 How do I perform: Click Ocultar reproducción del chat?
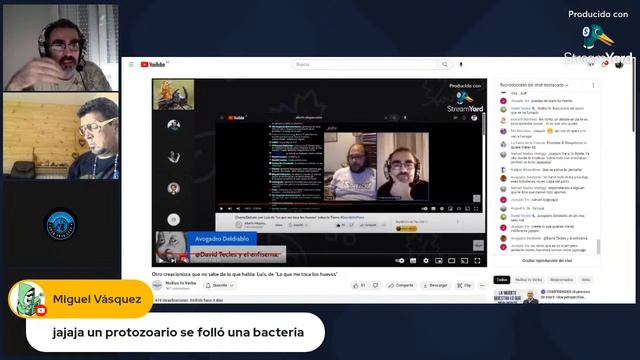pos(547,260)
